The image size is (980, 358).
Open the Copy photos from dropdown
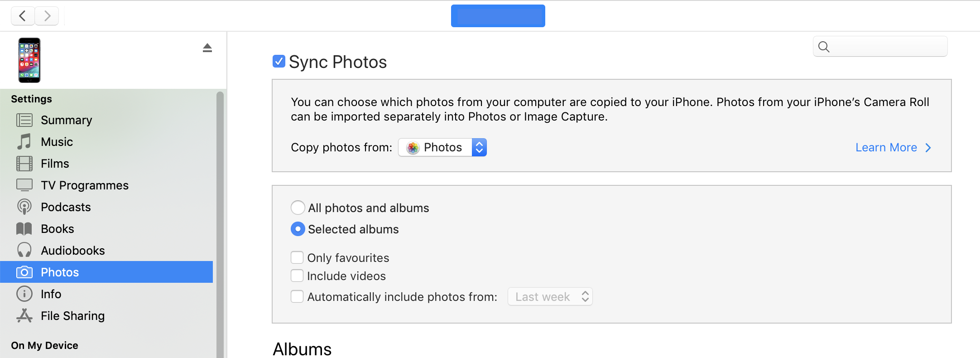[x=442, y=147]
